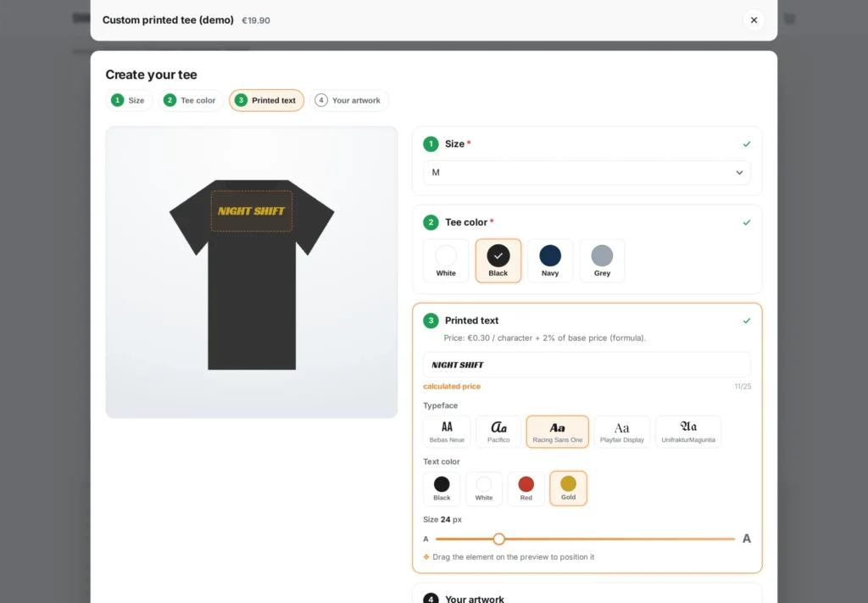Choose White tee color swatch
868x603 pixels.
pos(446,261)
